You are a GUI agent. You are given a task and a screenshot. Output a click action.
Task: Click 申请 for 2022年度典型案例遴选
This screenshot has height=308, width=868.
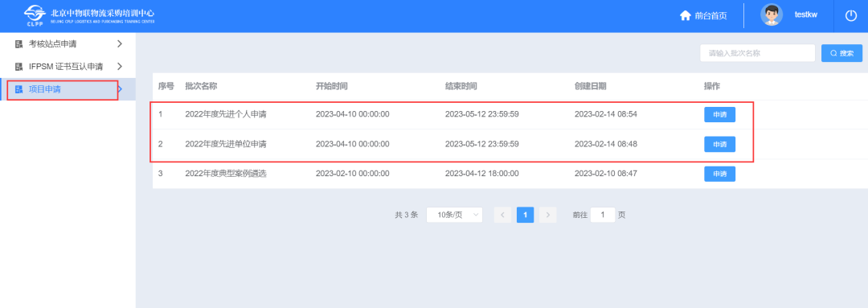pos(719,174)
